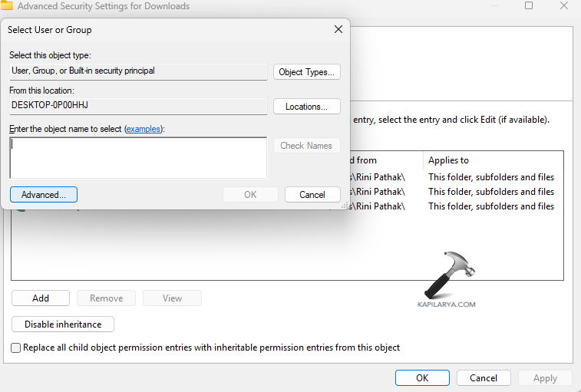Tick the Replace all child object permissions checkbox
Image resolution: width=581 pixels, height=392 pixels.
pyautogui.click(x=16, y=348)
